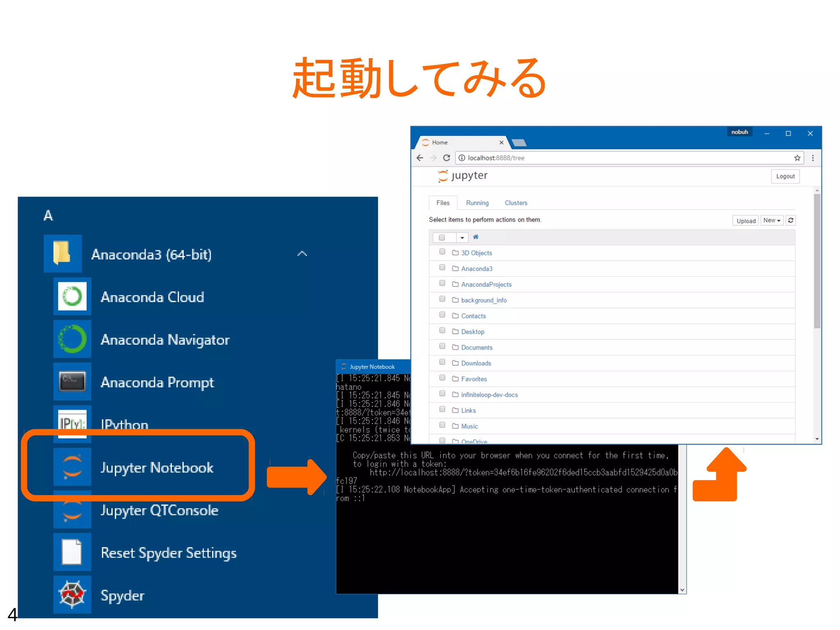
Task: Select infiniteloop-dev-docs checkbox
Action: (442, 393)
